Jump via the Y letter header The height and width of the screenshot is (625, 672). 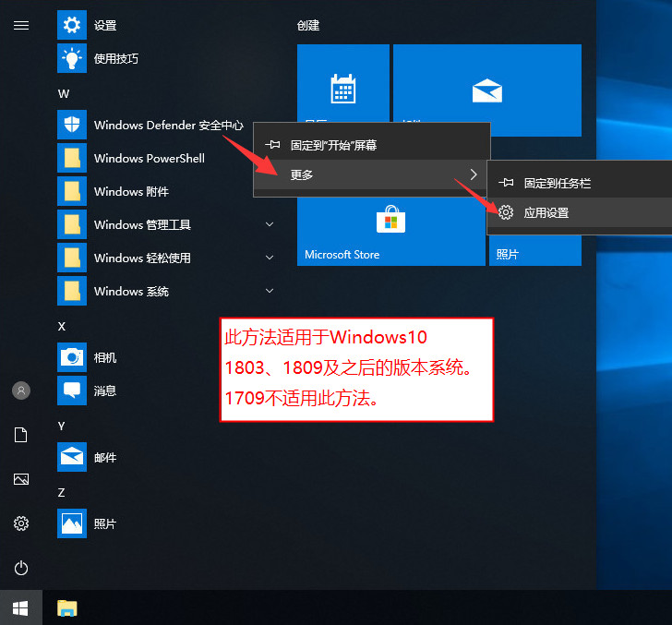tap(61, 427)
